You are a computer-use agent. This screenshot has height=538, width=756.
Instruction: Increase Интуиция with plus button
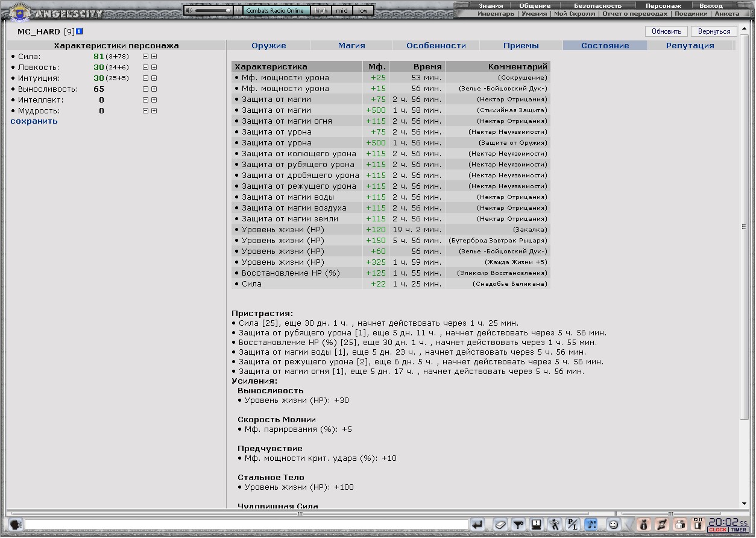pyautogui.click(x=154, y=78)
